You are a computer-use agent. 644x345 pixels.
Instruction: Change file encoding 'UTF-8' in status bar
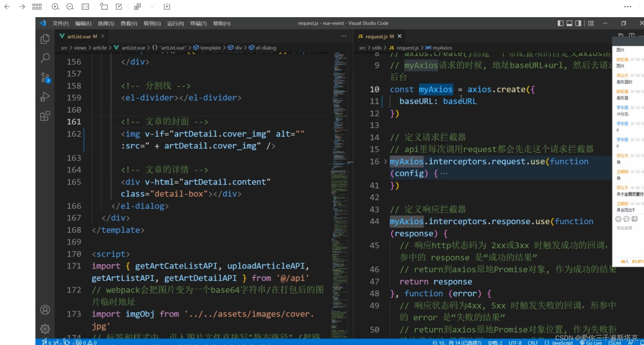515,342
